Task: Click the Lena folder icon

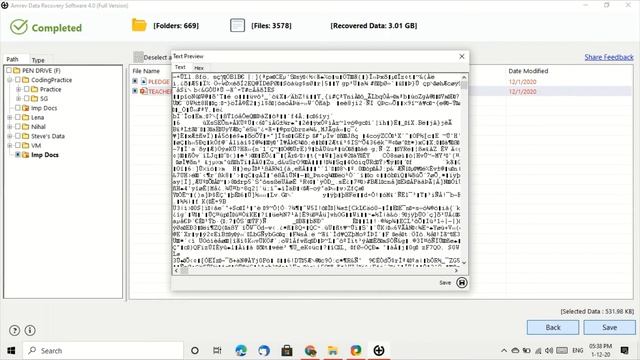Action: [26, 117]
